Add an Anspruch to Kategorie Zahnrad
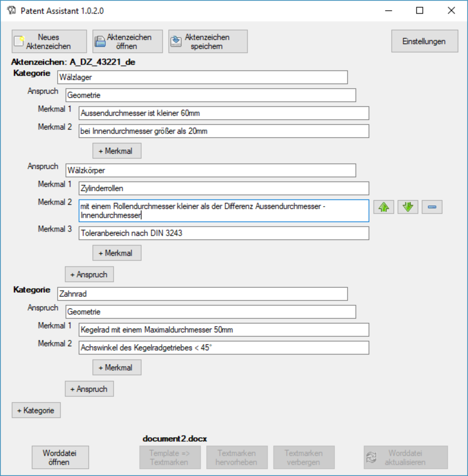Viewport: 468px width, 476px height. click(89, 389)
